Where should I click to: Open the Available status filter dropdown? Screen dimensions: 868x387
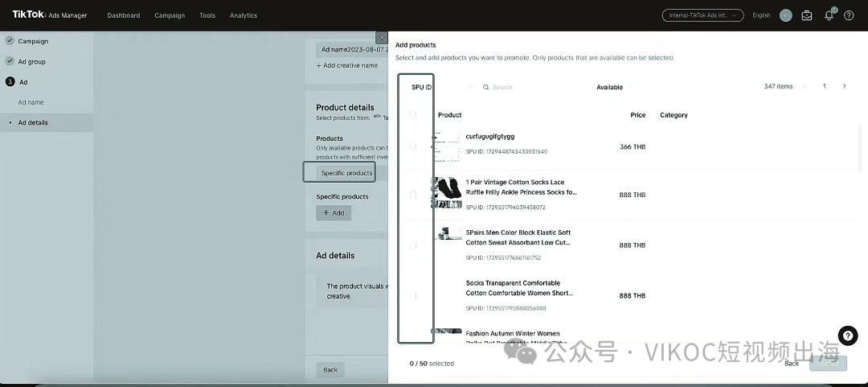615,87
